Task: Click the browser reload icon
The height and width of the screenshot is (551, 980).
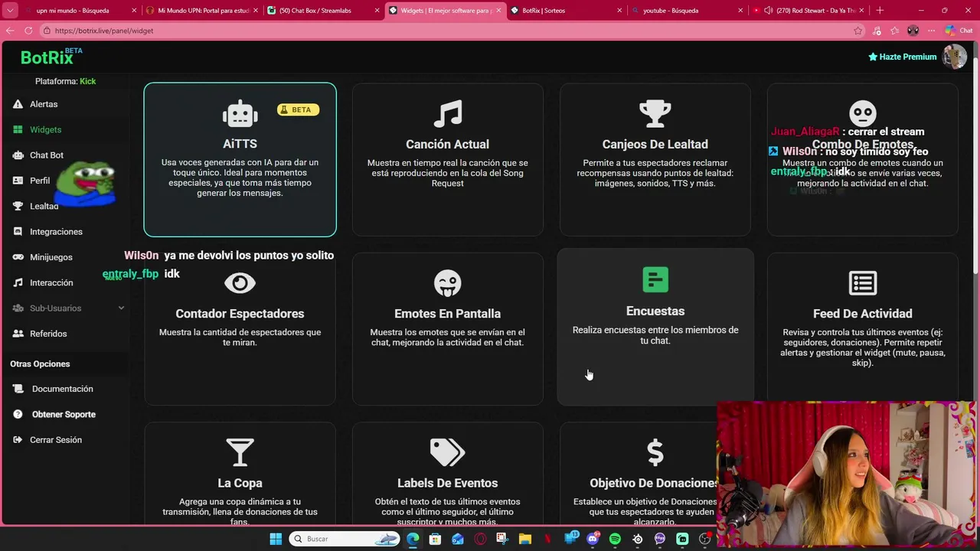Action: coord(28,31)
